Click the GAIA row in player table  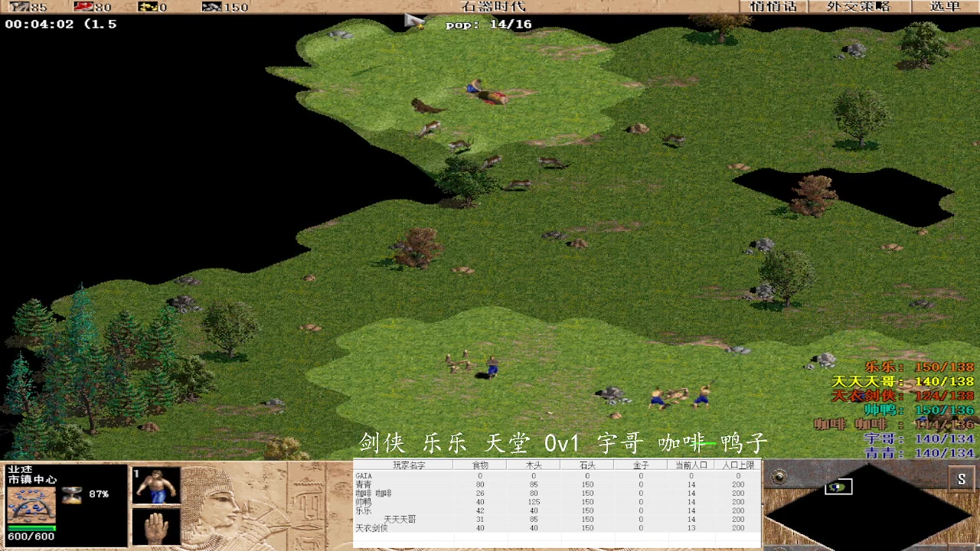(557, 476)
